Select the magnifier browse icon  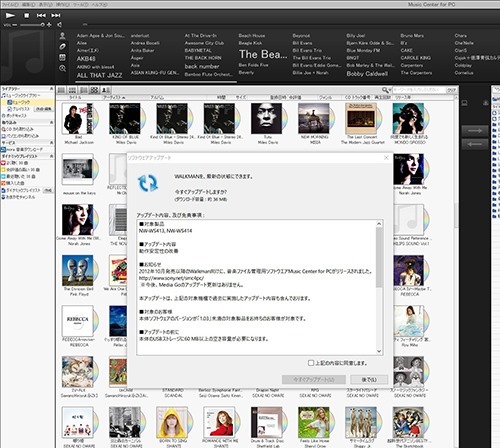coord(62,68)
